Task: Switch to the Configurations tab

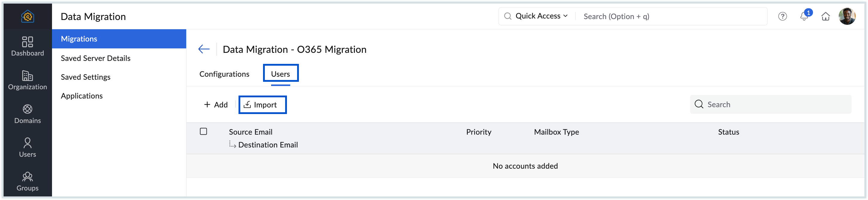Action: tap(224, 74)
